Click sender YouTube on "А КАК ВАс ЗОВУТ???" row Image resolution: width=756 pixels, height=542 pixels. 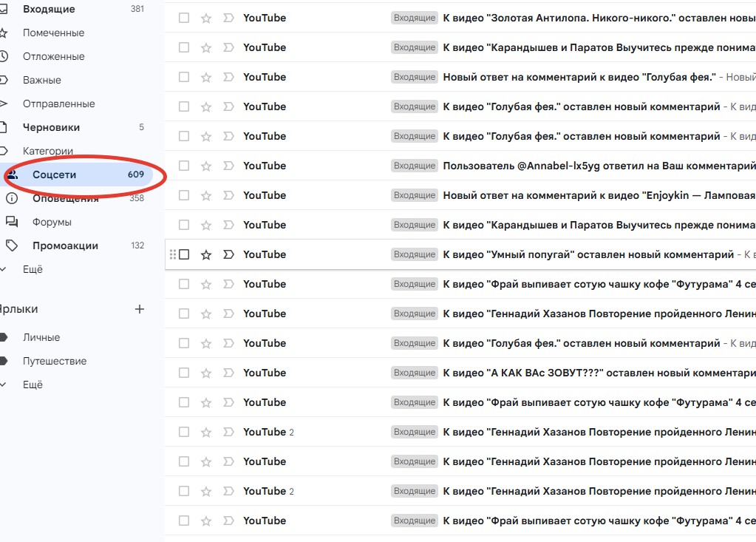[x=265, y=373]
